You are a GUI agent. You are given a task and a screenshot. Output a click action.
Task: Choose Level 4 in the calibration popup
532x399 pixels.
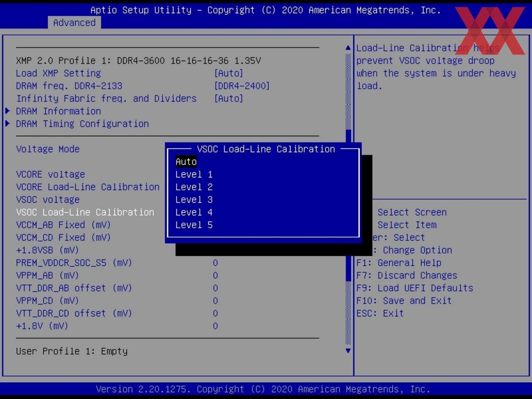coord(194,212)
